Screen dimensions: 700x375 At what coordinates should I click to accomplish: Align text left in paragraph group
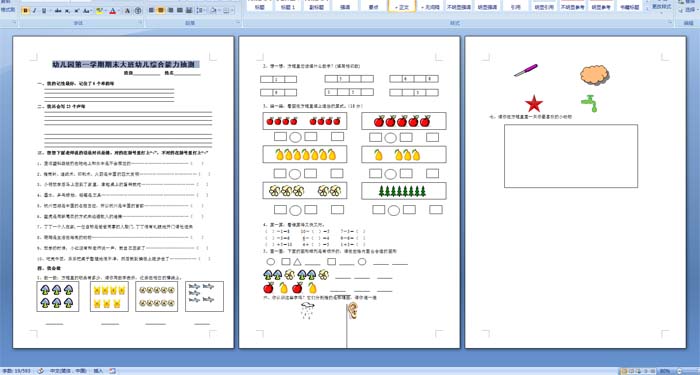point(151,10)
